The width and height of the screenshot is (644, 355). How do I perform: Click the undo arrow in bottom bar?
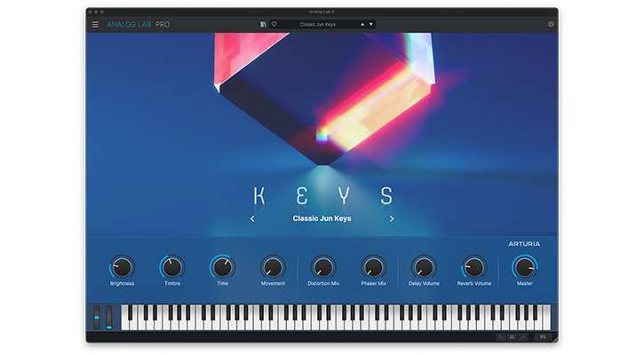500,337
